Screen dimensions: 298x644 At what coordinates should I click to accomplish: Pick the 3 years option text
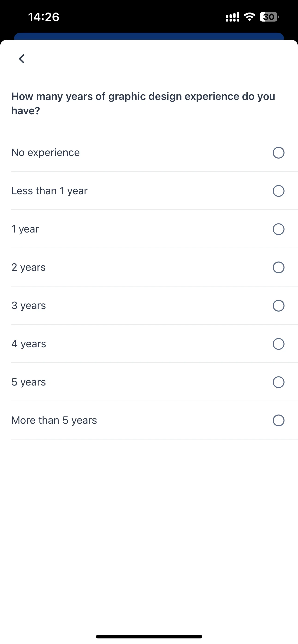[29, 306]
